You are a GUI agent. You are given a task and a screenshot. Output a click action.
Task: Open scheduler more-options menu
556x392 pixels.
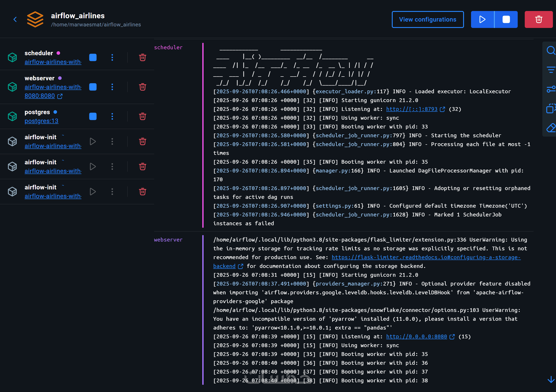[x=112, y=58]
